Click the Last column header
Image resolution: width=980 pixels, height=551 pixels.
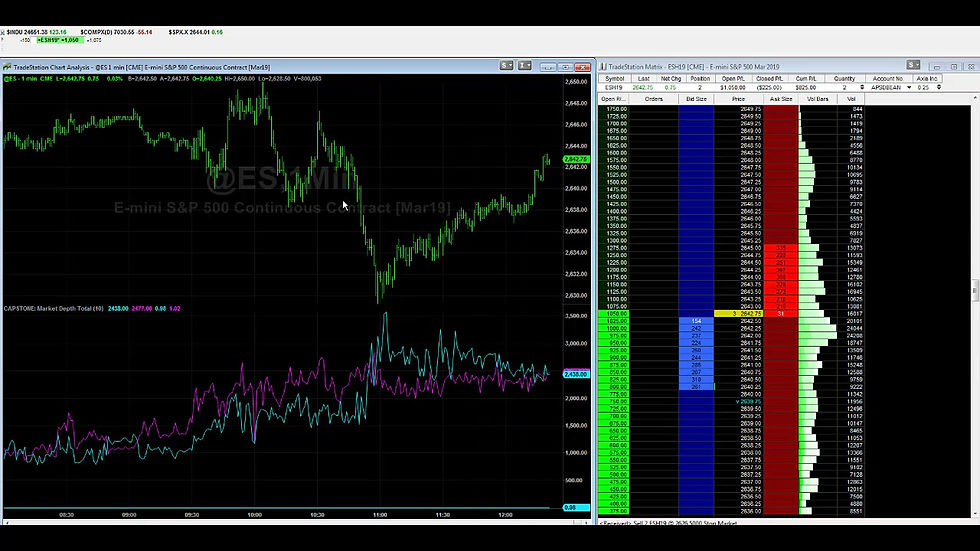click(644, 79)
